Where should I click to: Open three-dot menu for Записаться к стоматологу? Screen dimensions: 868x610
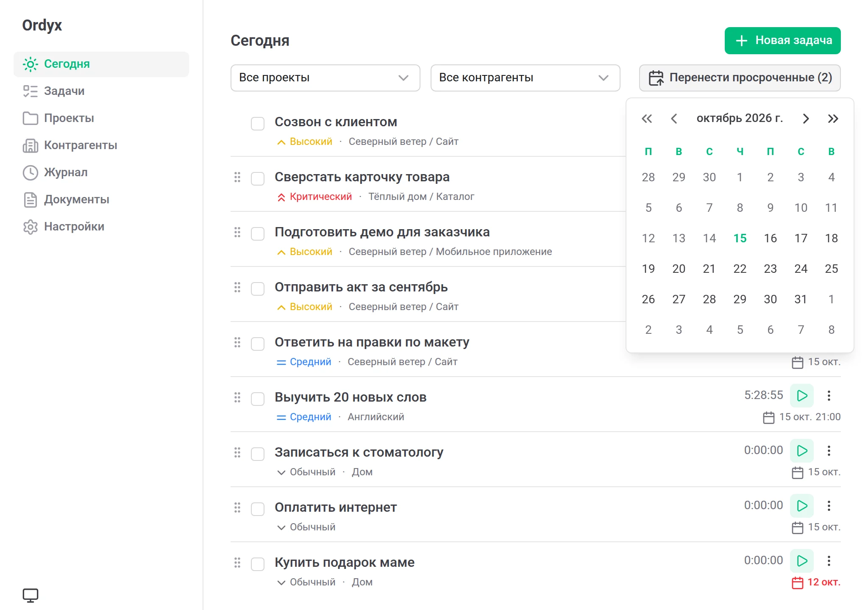click(x=829, y=451)
